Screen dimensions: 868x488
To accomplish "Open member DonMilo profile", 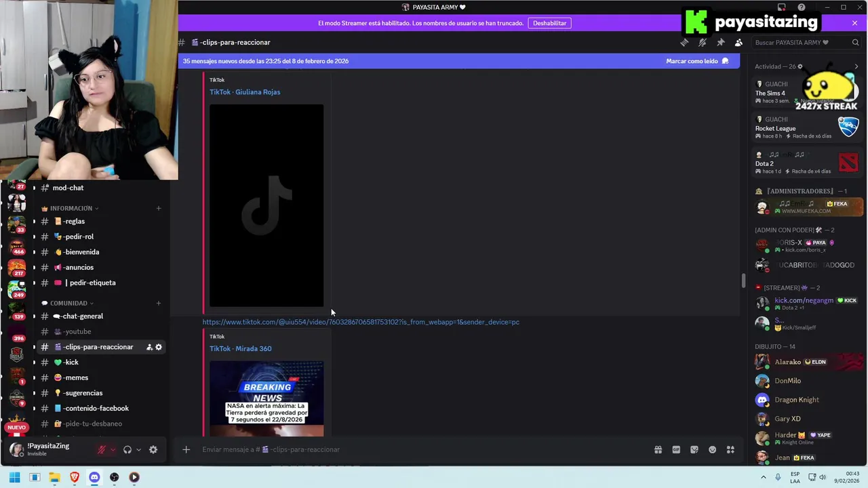I will [x=808, y=381].
